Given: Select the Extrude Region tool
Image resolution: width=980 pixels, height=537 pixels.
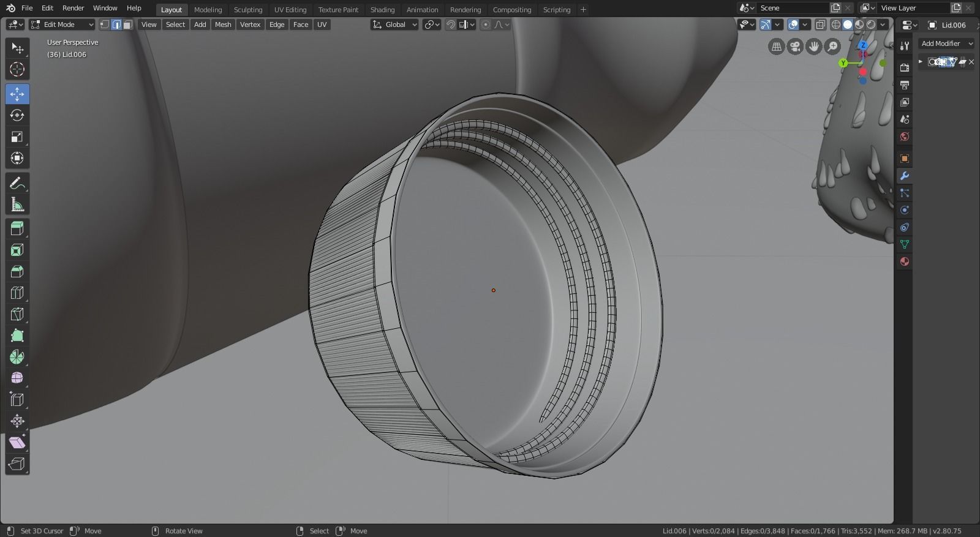Looking at the screenshot, I should click(x=17, y=229).
